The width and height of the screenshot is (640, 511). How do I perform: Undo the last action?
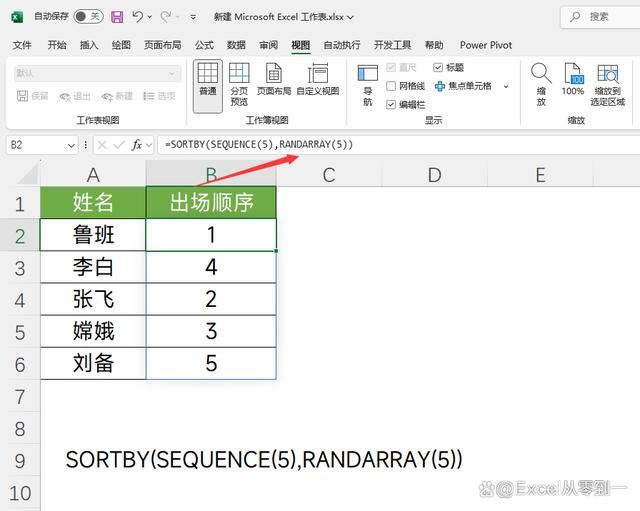point(138,17)
